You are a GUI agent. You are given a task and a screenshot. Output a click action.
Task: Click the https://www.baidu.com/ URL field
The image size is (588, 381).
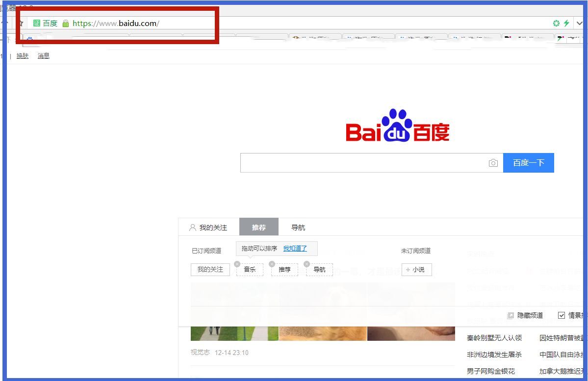pos(116,23)
